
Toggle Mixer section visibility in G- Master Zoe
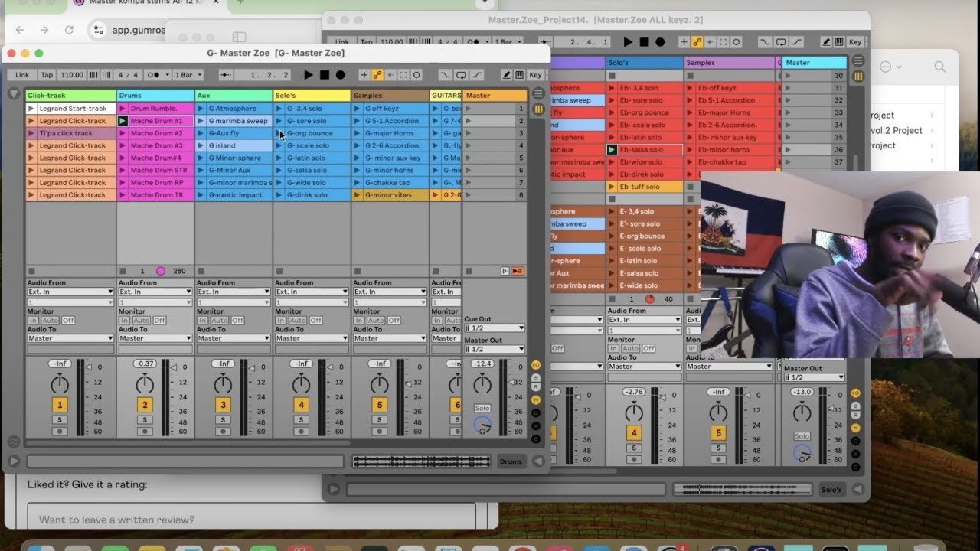(x=536, y=399)
